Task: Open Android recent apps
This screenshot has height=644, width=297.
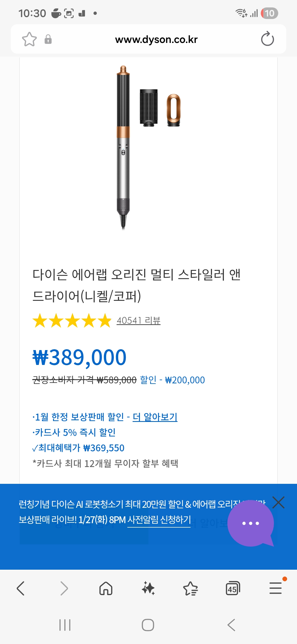Action: coord(65,625)
